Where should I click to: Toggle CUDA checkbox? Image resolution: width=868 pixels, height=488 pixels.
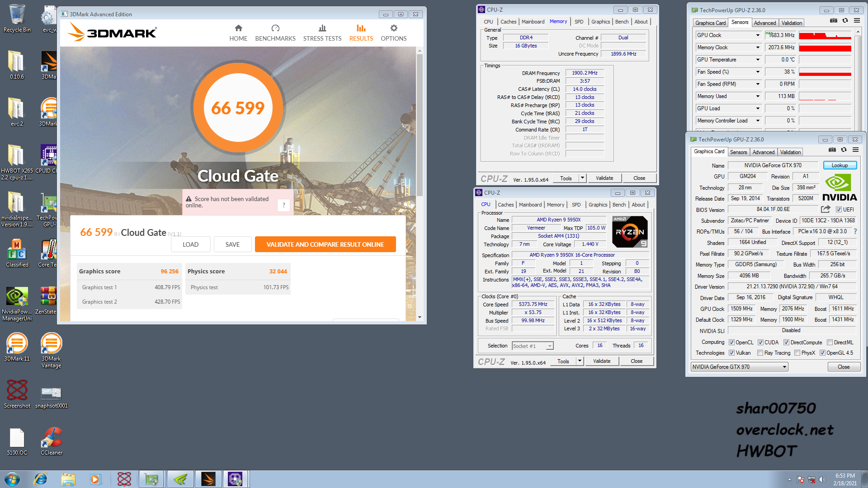click(x=760, y=343)
